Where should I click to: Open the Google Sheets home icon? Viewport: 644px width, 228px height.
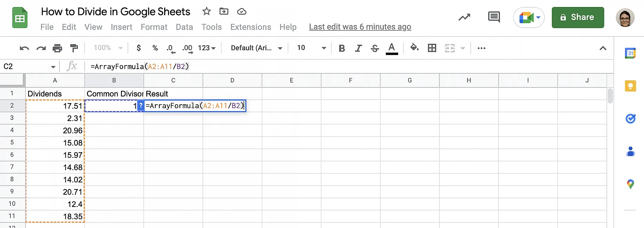[20, 18]
